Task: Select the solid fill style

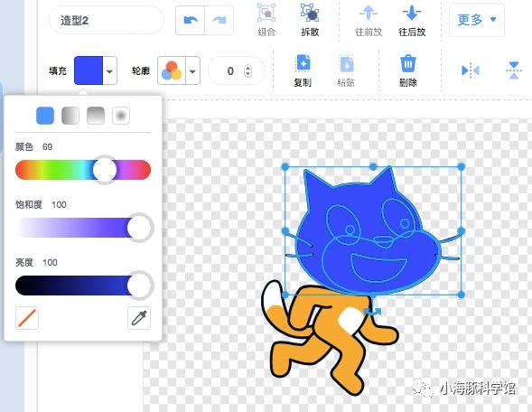Action: [x=45, y=116]
